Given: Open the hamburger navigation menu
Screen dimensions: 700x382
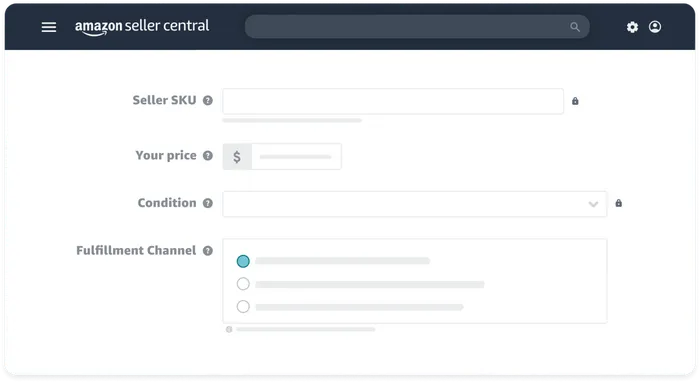Looking at the screenshot, I should coord(49,27).
